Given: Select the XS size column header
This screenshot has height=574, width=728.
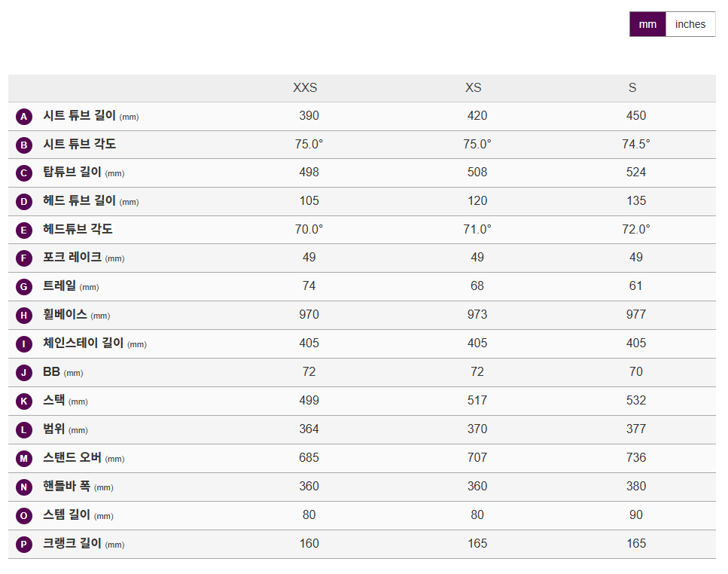Looking at the screenshot, I should pyautogui.click(x=473, y=88).
